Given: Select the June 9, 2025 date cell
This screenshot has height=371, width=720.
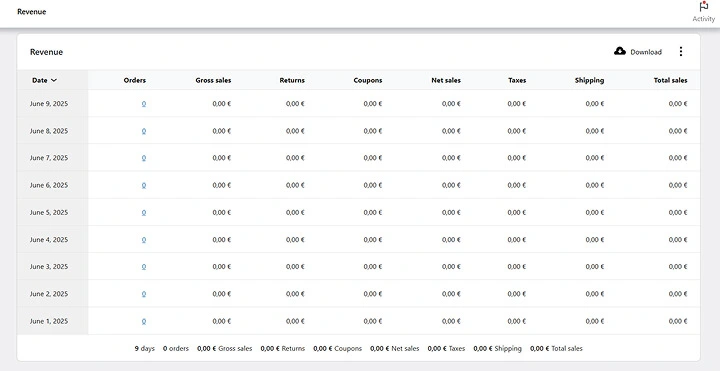Looking at the screenshot, I should click(52, 103).
